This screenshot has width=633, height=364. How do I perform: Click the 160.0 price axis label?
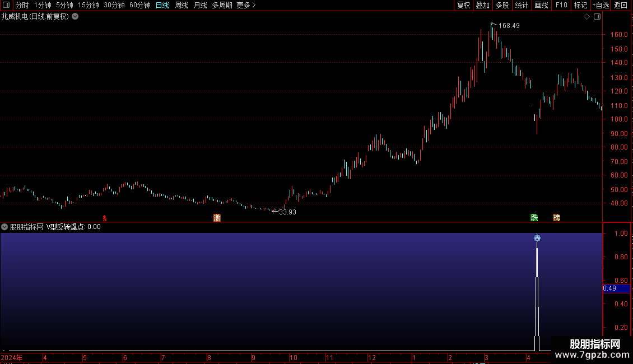(619, 35)
